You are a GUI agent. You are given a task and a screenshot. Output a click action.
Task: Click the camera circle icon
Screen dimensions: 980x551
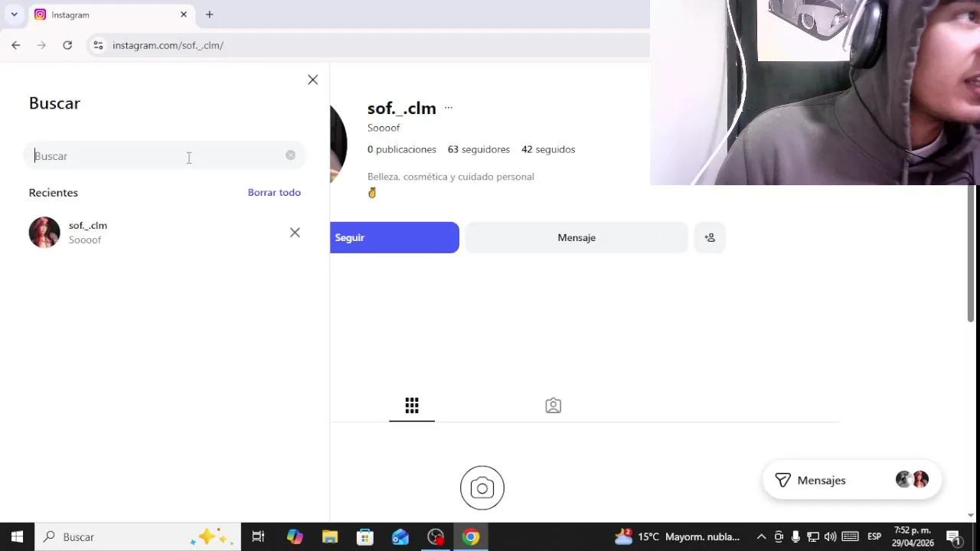pyautogui.click(x=482, y=487)
